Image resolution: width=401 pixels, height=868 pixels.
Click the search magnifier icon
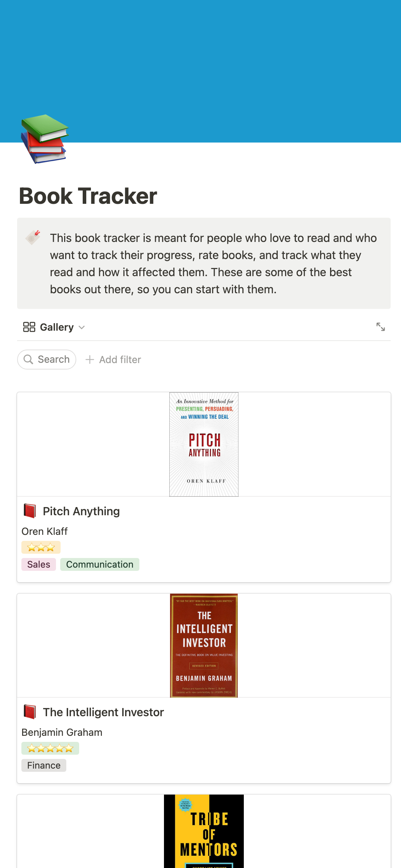point(28,359)
